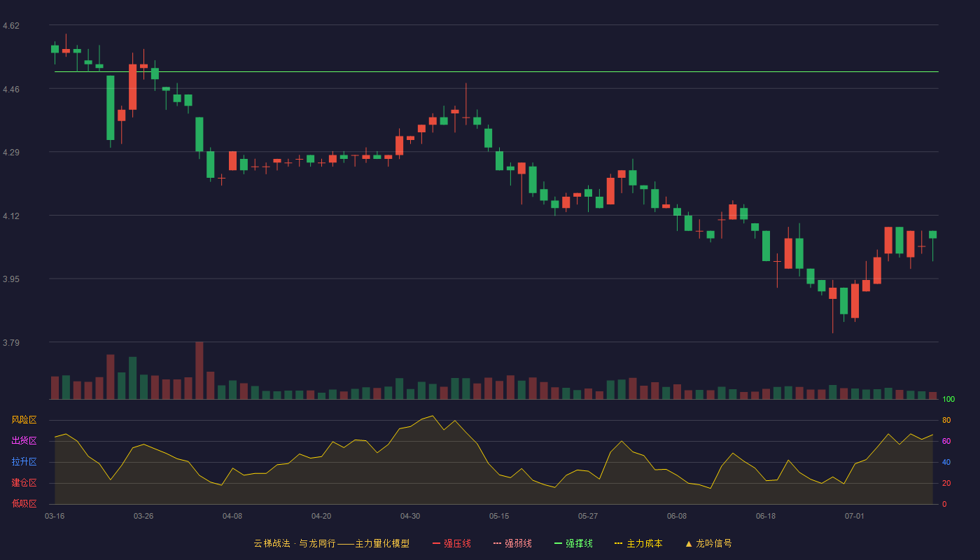
Task: Click the green horizontal support line
Action: click(x=496, y=71)
